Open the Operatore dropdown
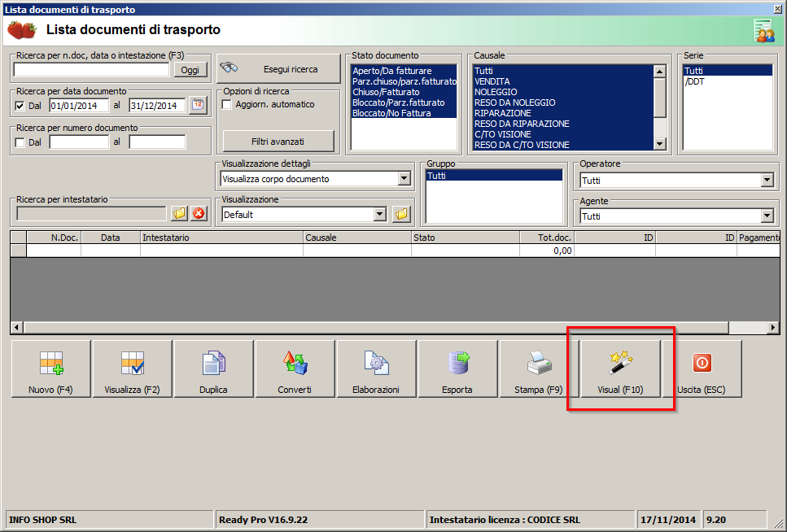Viewport: 787px width, 532px height. 767,180
